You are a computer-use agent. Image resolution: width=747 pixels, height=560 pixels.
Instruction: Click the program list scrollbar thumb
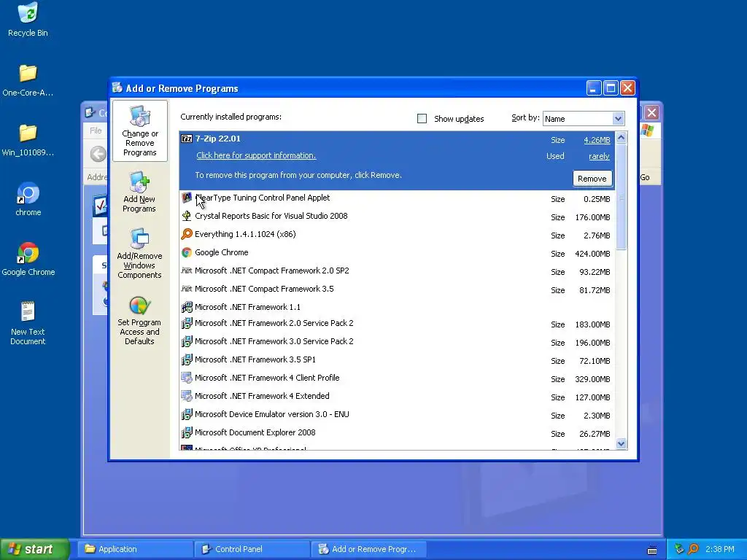point(621,196)
